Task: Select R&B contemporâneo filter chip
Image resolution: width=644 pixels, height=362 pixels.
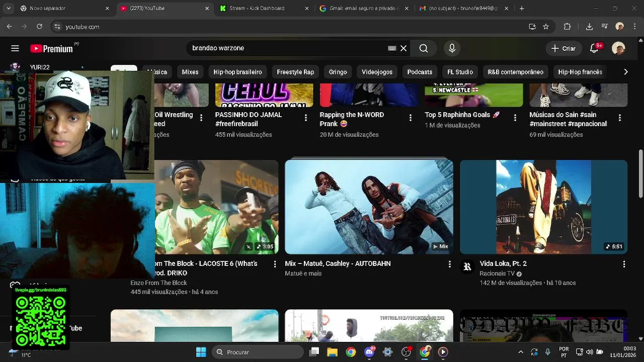Action: (x=515, y=72)
